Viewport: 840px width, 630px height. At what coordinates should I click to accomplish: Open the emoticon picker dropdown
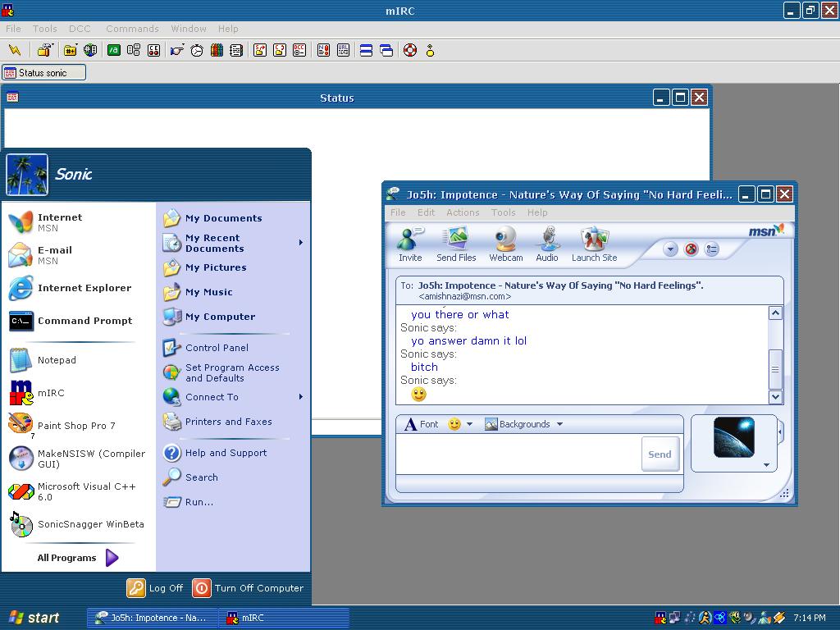pos(469,425)
